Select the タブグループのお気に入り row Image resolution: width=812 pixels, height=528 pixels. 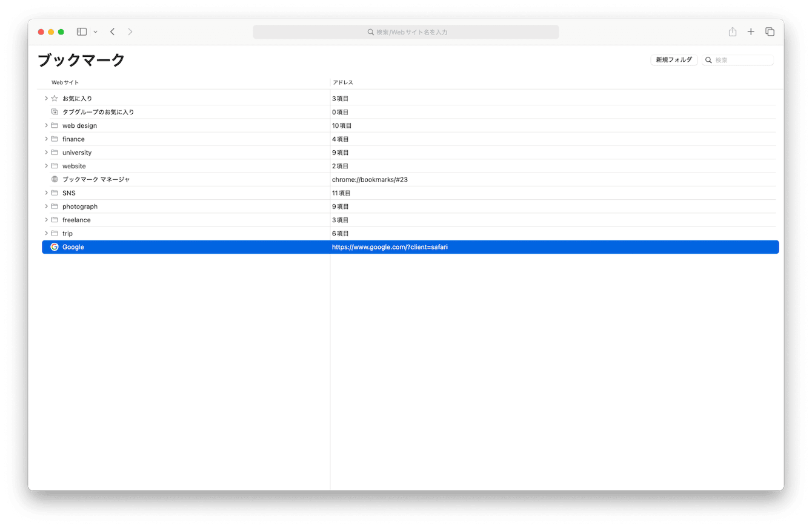(98, 112)
